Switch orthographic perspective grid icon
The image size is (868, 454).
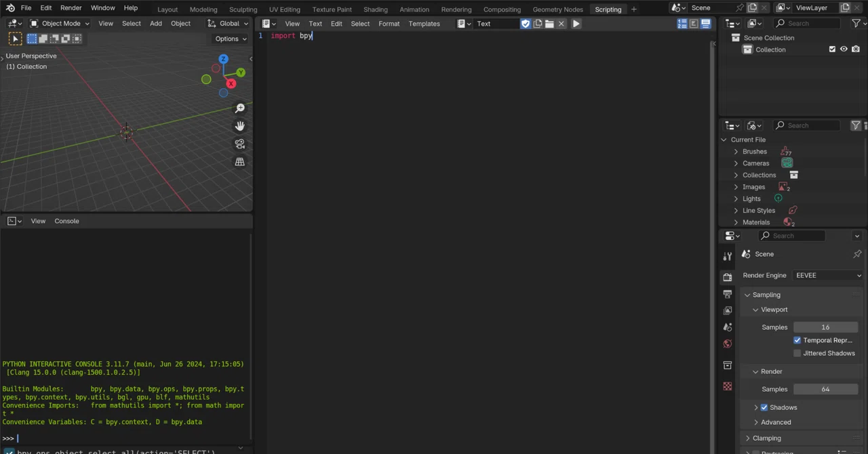tap(240, 161)
